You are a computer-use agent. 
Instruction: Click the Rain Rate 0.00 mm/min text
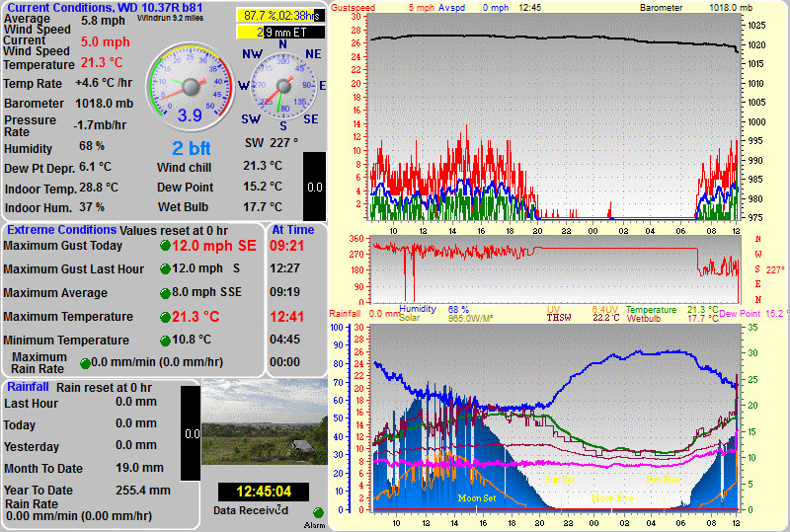[x=79, y=515]
